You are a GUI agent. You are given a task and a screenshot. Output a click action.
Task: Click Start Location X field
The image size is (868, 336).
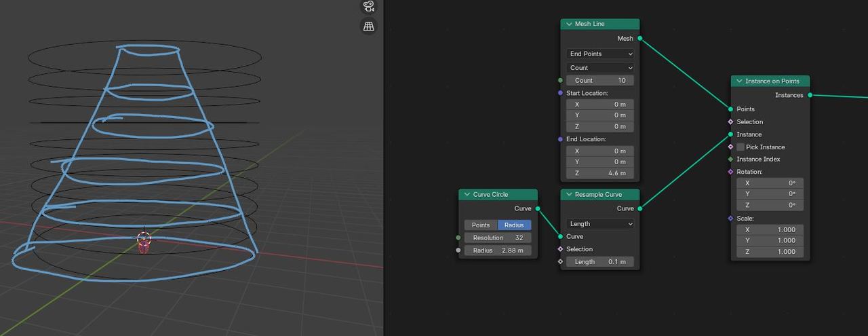(x=600, y=105)
